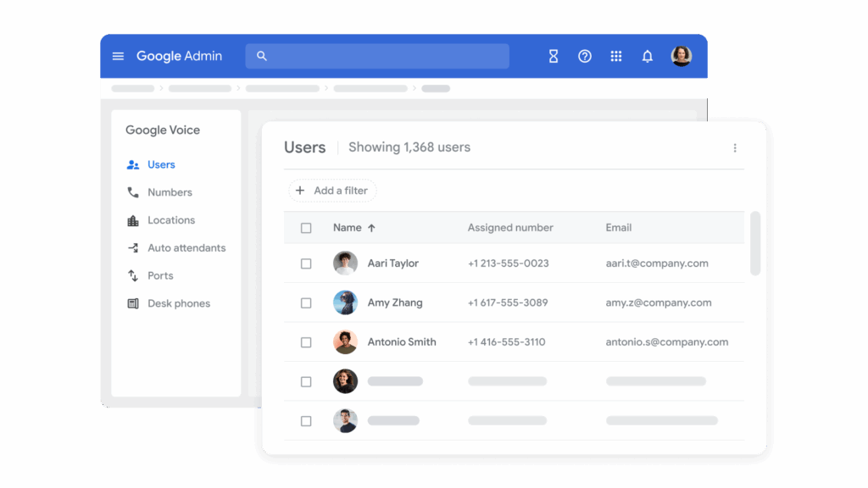Check the checkbox next to Antonio Smith
This screenshot has height=488, width=868.
(x=306, y=341)
